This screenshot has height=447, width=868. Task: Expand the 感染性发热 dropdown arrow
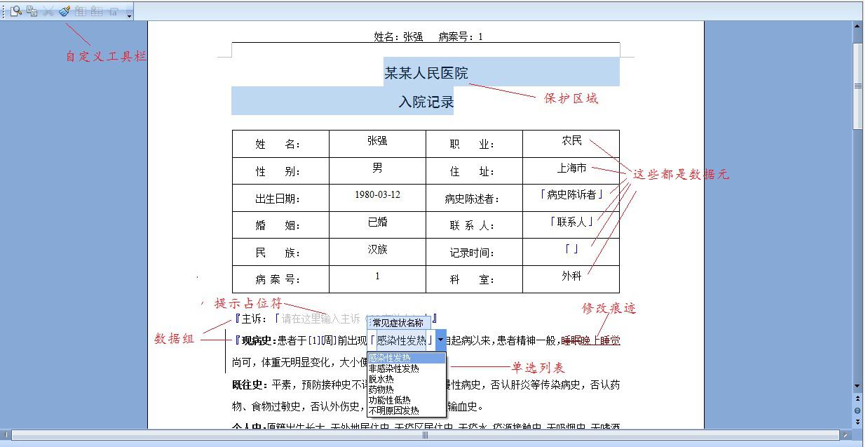pos(440,340)
